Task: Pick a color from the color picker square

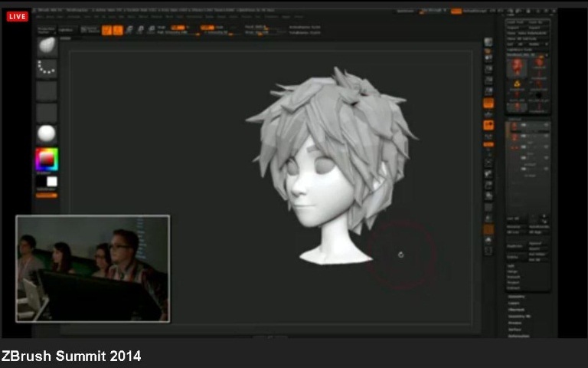Action: click(x=46, y=159)
